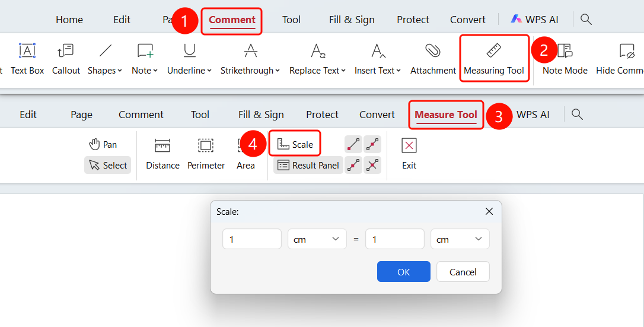The image size is (644, 327).
Task: Expand the Shapes dropdown arrow
Action: tap(120, 71)
